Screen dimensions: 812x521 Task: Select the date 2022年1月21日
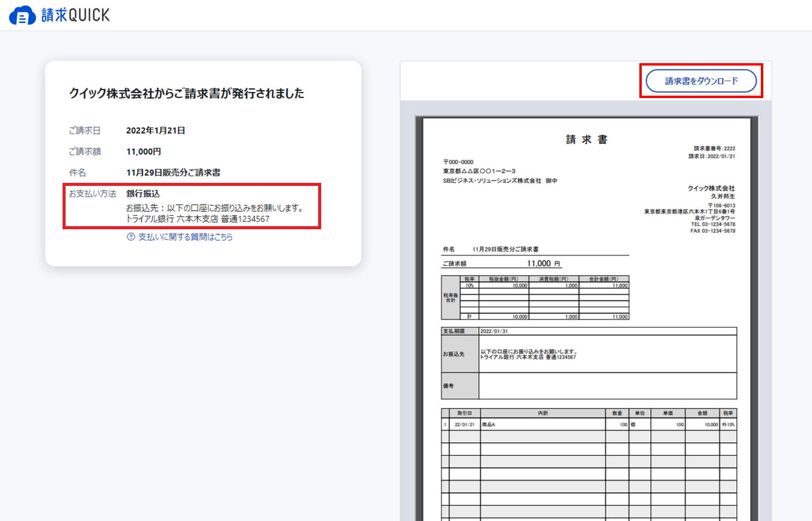156,130
